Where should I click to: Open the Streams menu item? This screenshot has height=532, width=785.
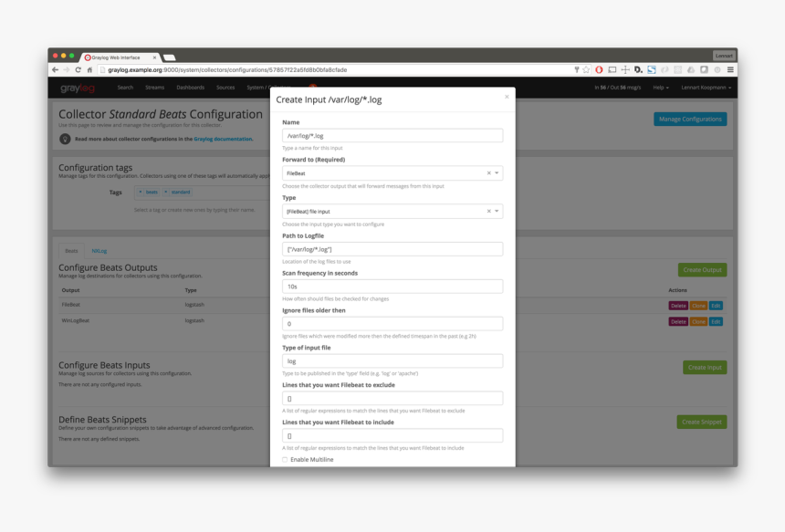tap(154, 88)
